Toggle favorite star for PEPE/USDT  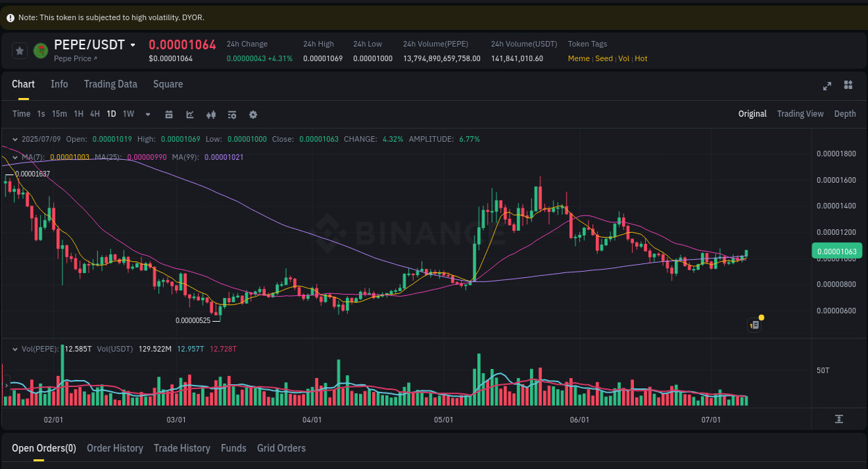coord(19,50)
